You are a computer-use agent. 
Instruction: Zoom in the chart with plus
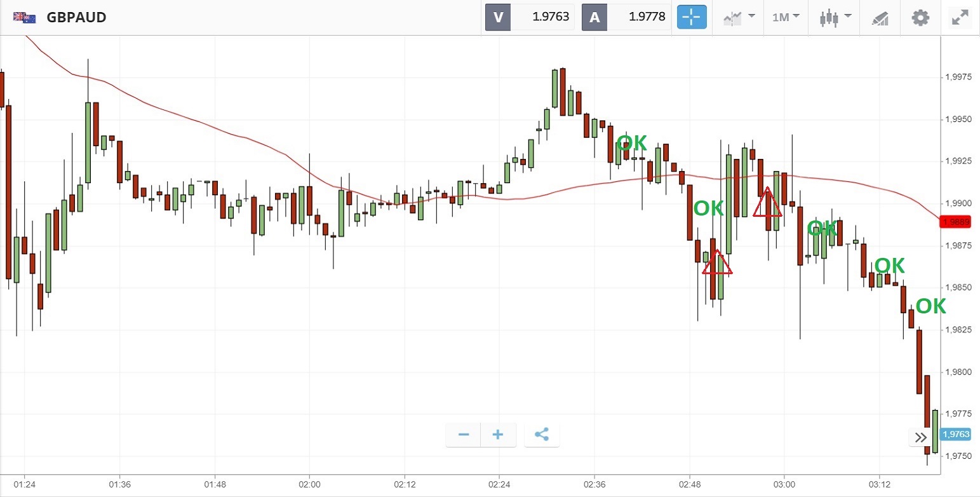click(498, 435)
